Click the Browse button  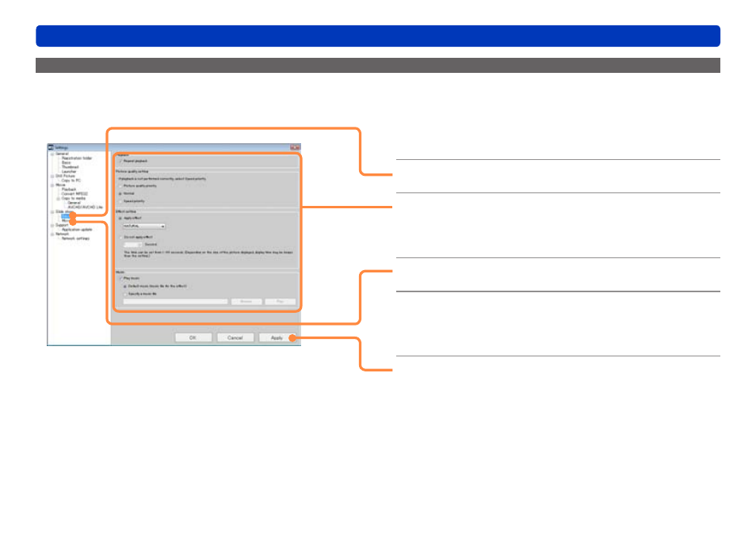click(x=246, y=302)
